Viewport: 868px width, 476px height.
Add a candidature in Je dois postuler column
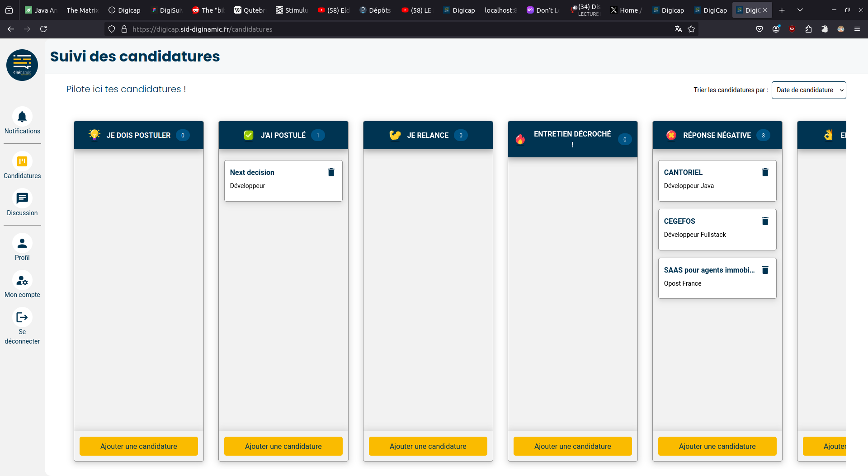tap(139, 446)
